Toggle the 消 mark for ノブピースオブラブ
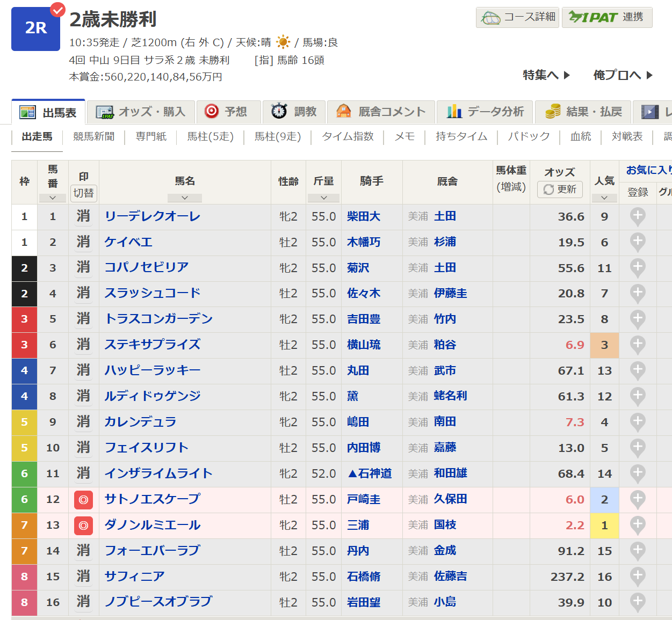Screen dimensions: 672x620 coord(83,602)
